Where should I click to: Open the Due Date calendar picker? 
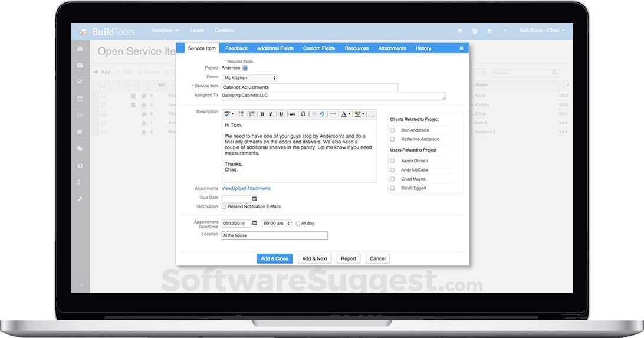click(255, 199)
